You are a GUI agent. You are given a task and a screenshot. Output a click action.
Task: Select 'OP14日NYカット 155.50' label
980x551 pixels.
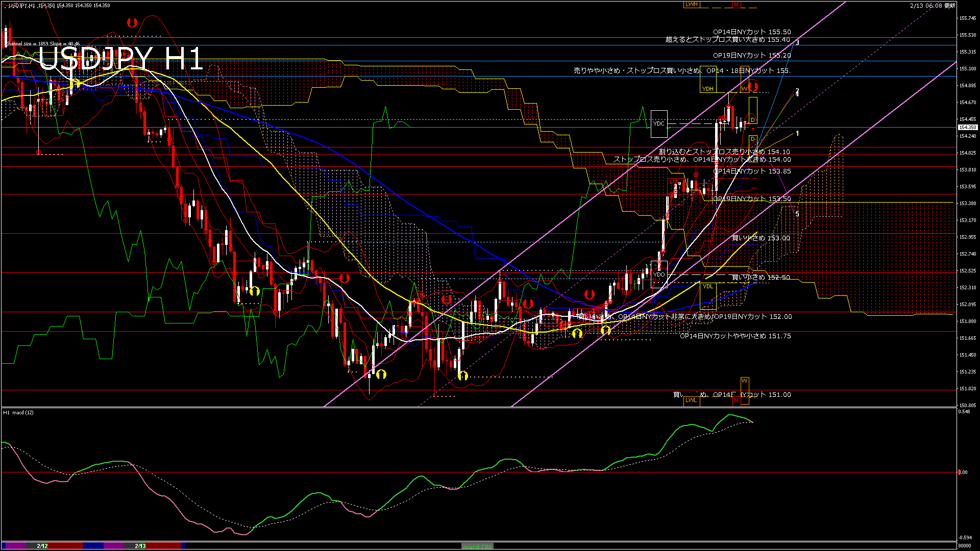pos(752,32)
